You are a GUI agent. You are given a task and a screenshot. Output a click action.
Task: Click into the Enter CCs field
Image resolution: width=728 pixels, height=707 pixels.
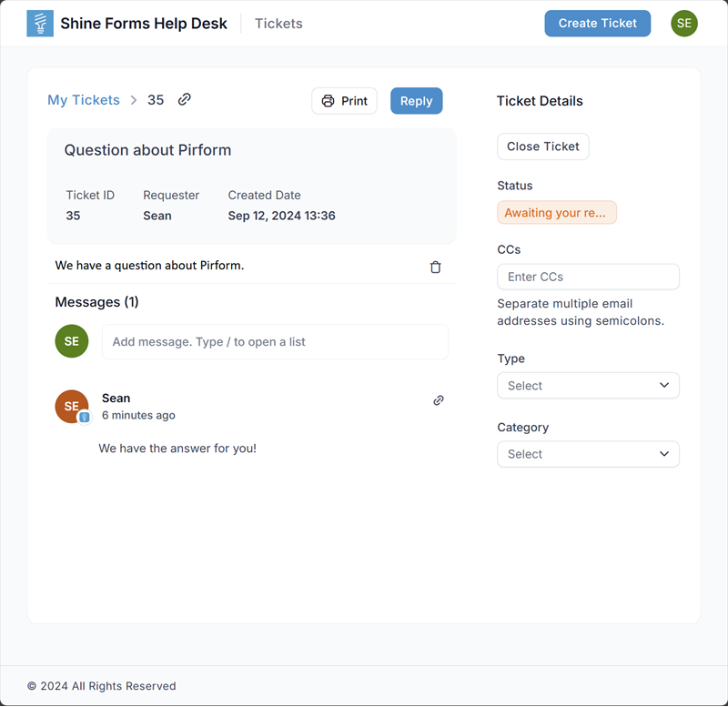coord(588,277)
